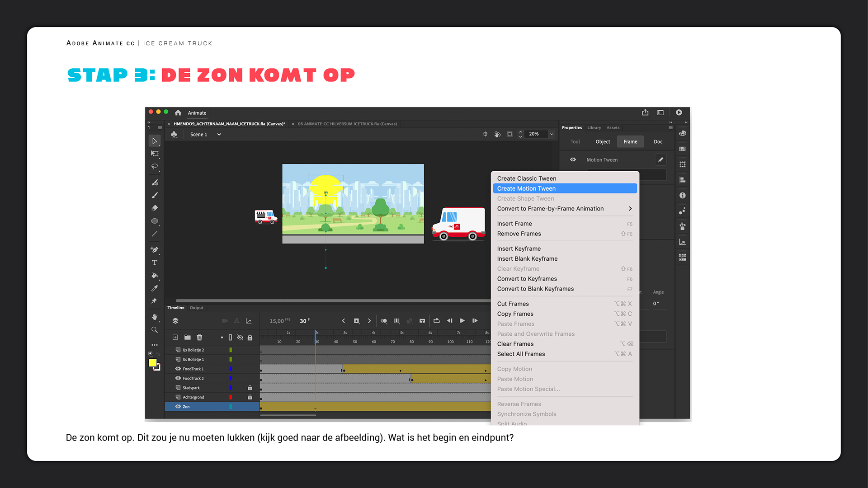Screen dimensions: 868x488
Task: Select the Free Transform tool
Action: 155,154
